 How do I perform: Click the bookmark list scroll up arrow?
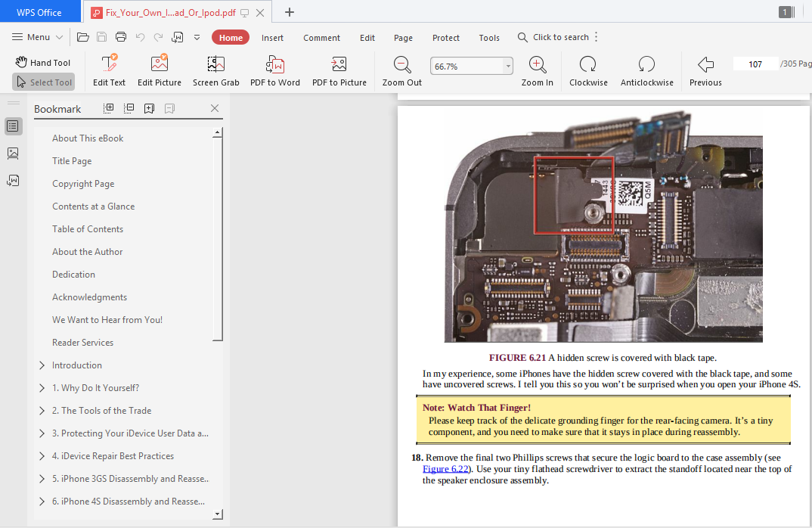tap(218, 132)
